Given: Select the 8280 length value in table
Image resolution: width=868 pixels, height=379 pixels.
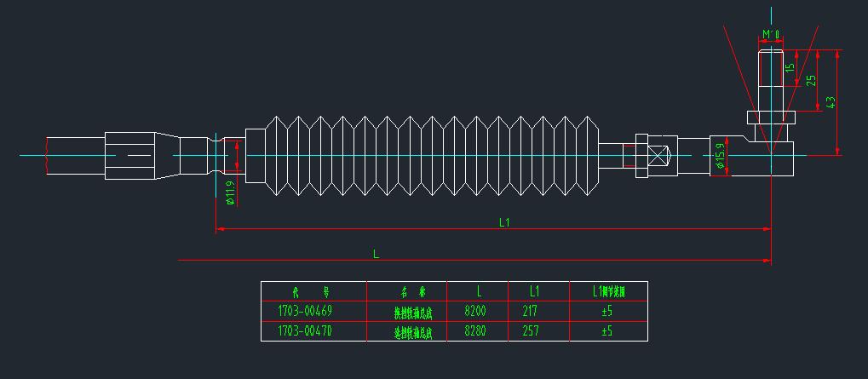Looking at the screenshot, I should [x=475, y=331].
